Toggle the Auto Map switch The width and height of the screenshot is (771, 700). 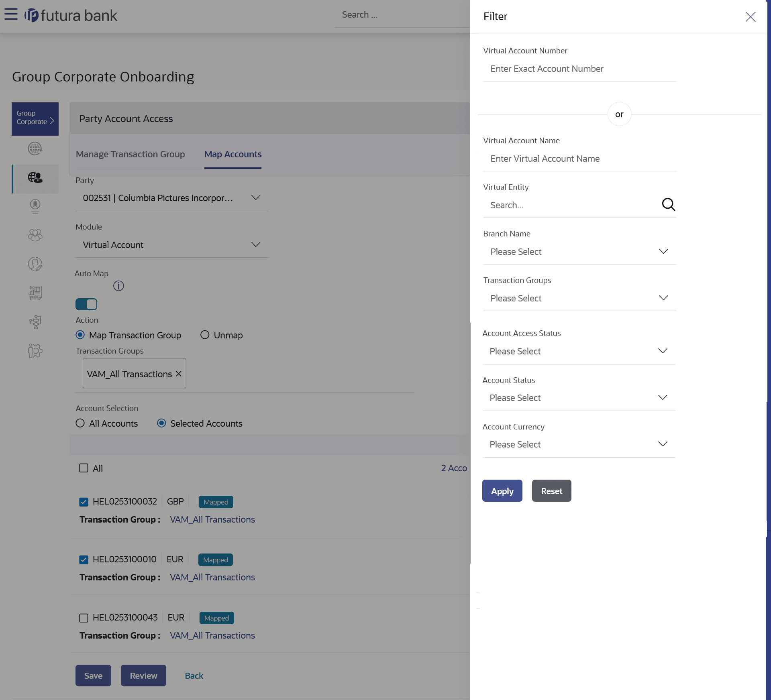point(86,304)
